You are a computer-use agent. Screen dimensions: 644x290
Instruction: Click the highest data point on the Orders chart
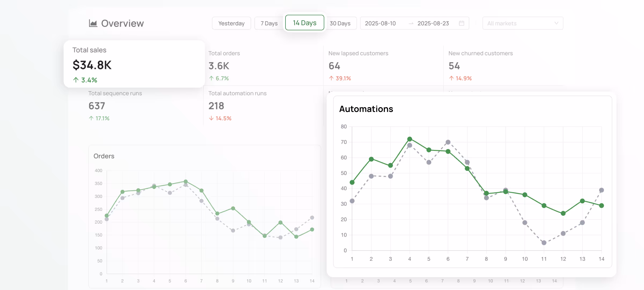[x=185, y=181]
